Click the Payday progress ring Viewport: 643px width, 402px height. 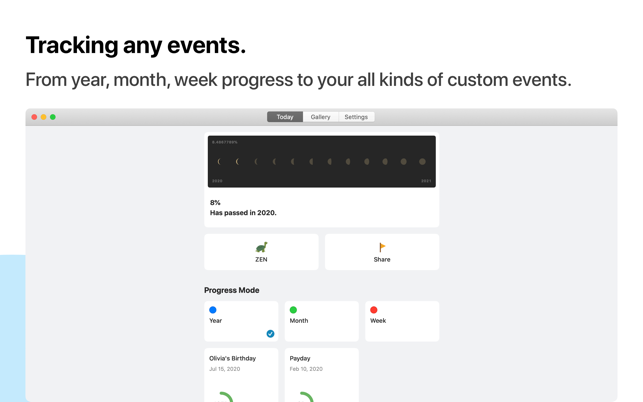tap(307, 396)
